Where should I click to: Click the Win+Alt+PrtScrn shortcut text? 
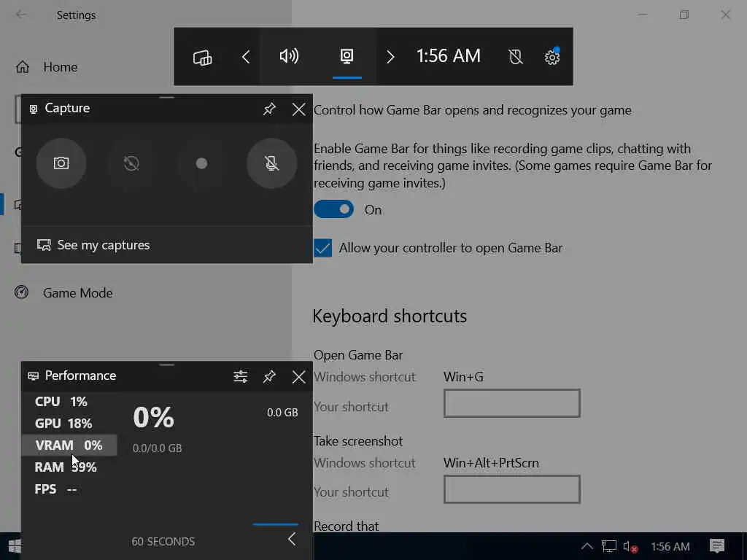tap(491, 463)
